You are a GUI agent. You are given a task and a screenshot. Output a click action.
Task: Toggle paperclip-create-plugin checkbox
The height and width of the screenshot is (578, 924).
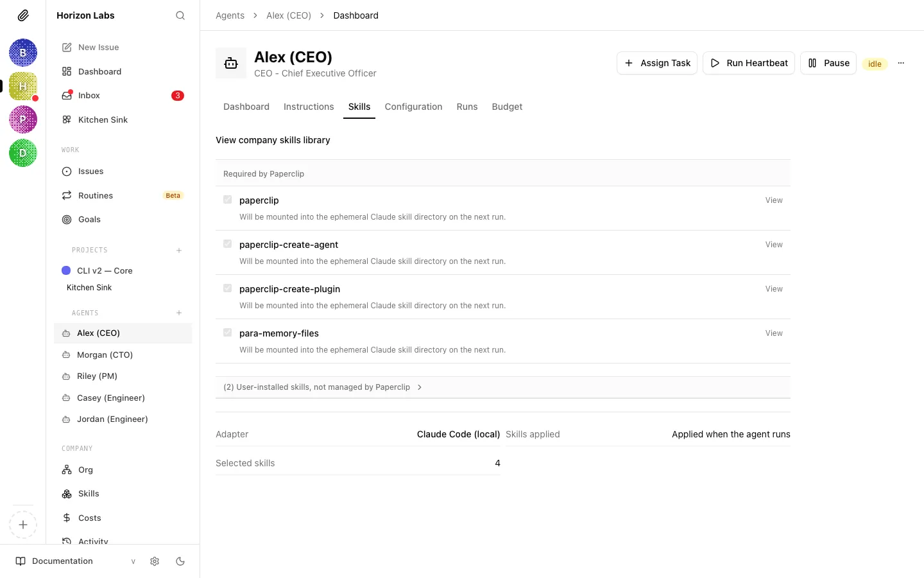click(x=227, y=288)
